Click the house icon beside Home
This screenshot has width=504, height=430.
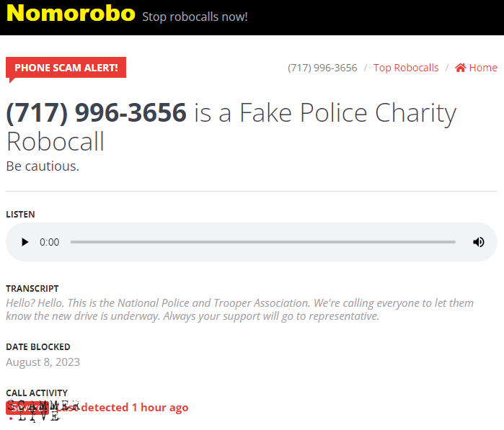click(x=460, y=68)
